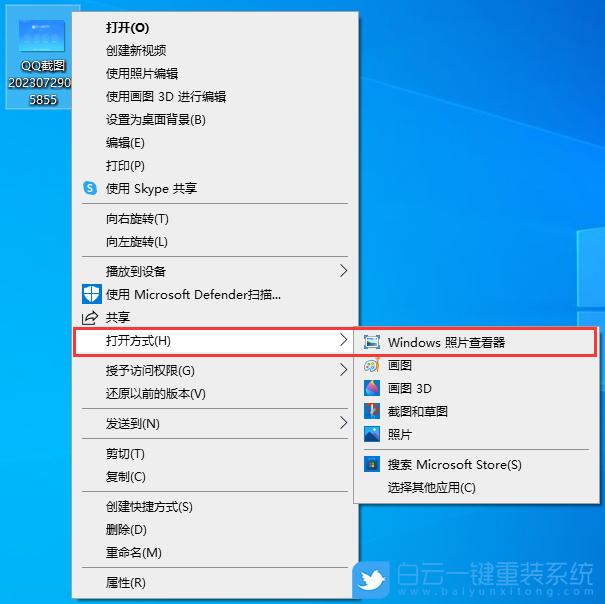Select 创建新视频 menu entry
The width and height of the screenshot is (605, 604).
click(x=215, y=51)
